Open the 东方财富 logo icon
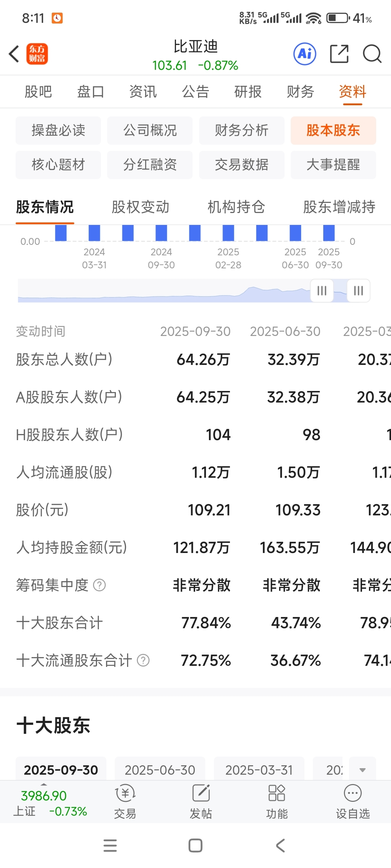This screenshot has width=391, height=868. point(37,54)
